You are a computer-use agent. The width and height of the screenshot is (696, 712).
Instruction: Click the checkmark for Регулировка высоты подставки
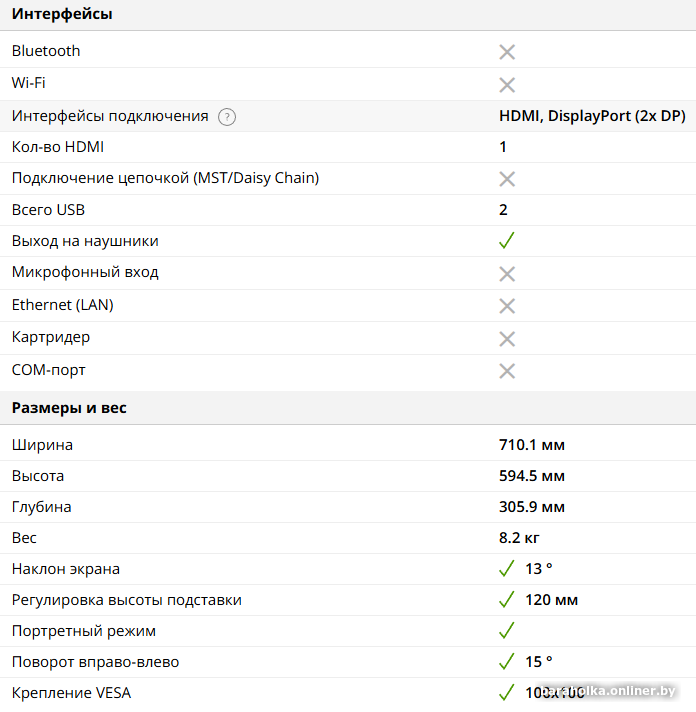point(507,600)
